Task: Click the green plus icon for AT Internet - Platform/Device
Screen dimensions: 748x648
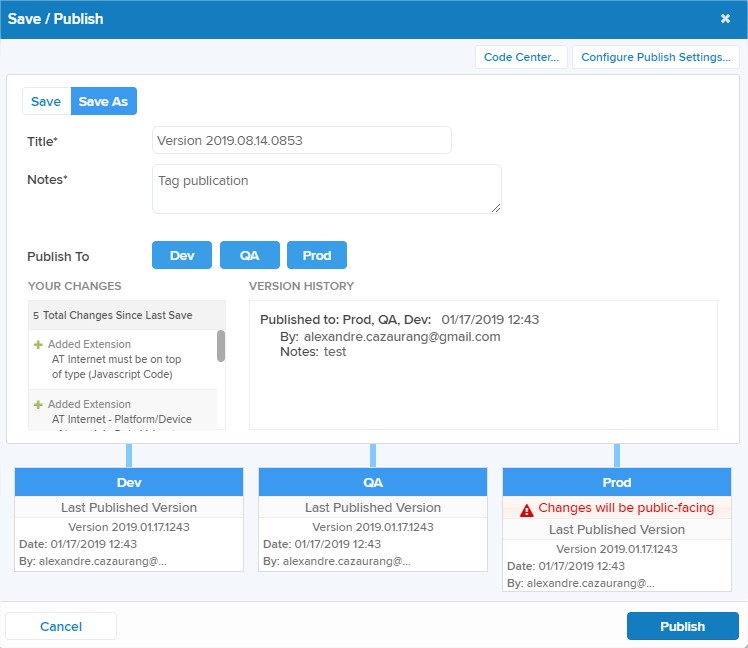Action: [38, 405]
